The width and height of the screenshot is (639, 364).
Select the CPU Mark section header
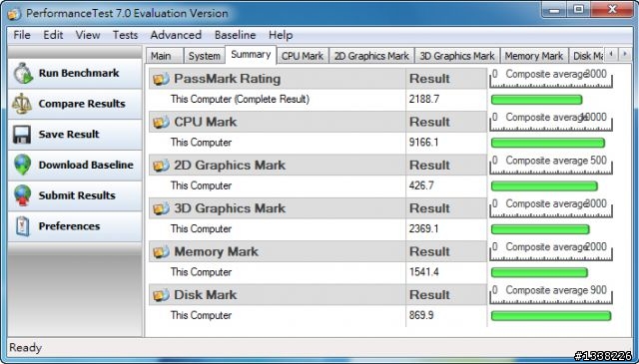[318, 122]
